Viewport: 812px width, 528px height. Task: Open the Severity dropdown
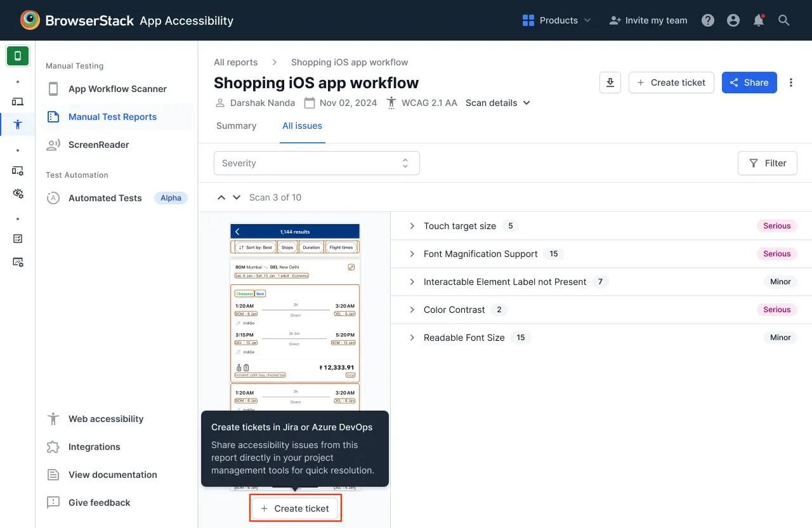pos(317,163)
